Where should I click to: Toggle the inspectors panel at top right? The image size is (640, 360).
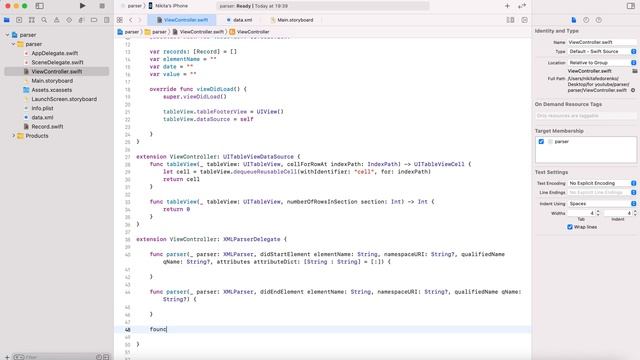631,6
